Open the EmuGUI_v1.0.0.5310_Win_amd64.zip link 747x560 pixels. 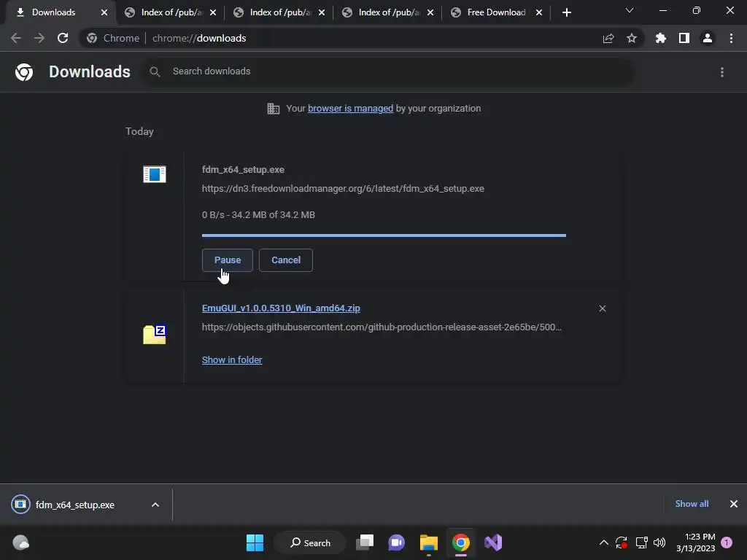click(x=281, y=308)
